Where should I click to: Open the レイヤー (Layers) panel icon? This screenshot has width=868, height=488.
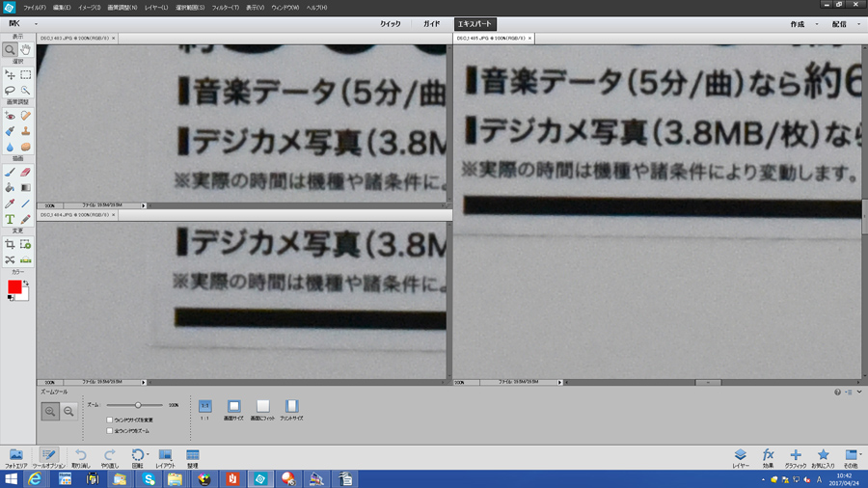[x=740, y=455]
